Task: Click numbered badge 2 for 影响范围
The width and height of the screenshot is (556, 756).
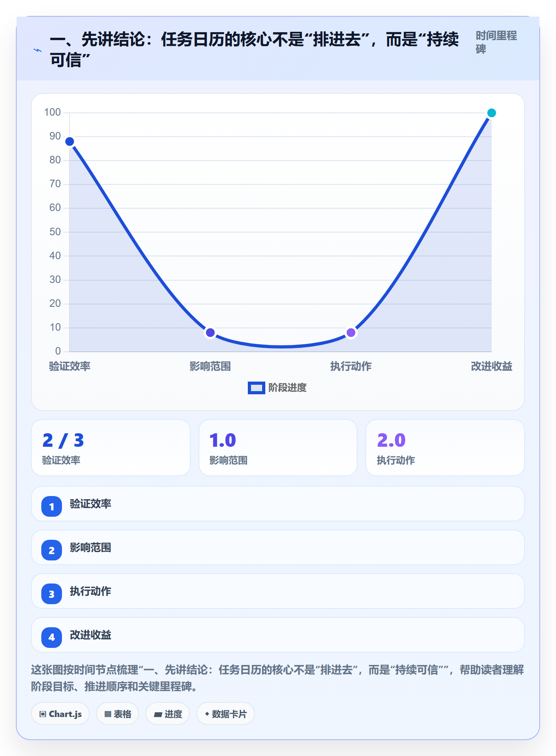Action: click(52, 550)
